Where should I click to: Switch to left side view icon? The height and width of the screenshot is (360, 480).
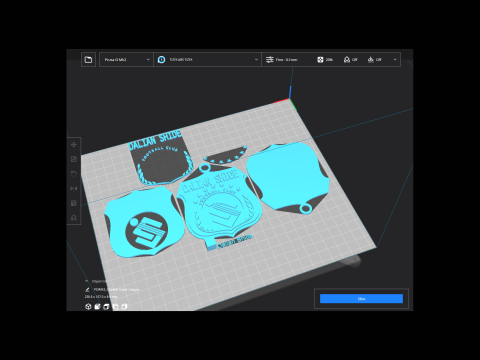tap(115, 306)
